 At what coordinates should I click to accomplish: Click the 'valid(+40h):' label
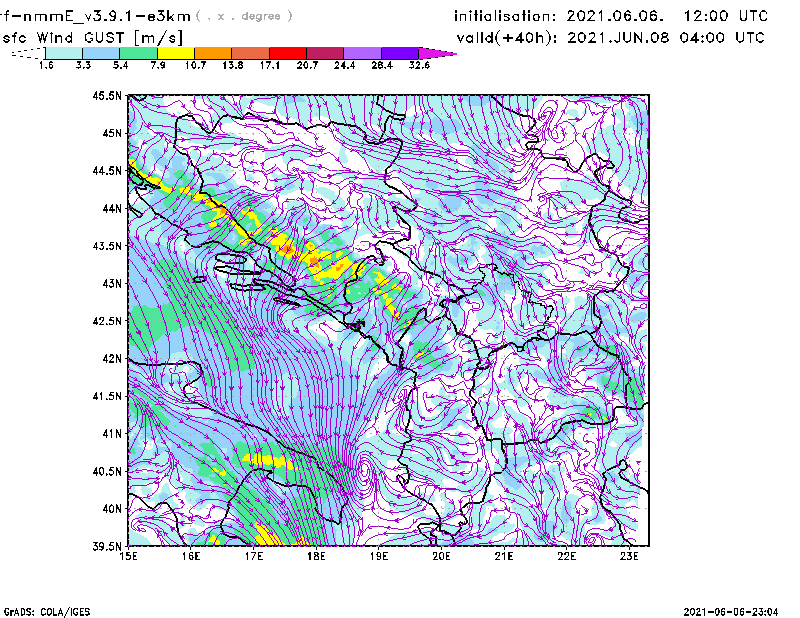(507, 38)
